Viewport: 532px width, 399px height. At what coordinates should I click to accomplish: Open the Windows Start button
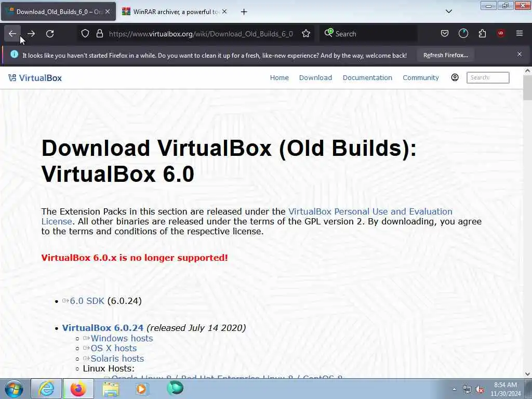click(x=14, y=389)
